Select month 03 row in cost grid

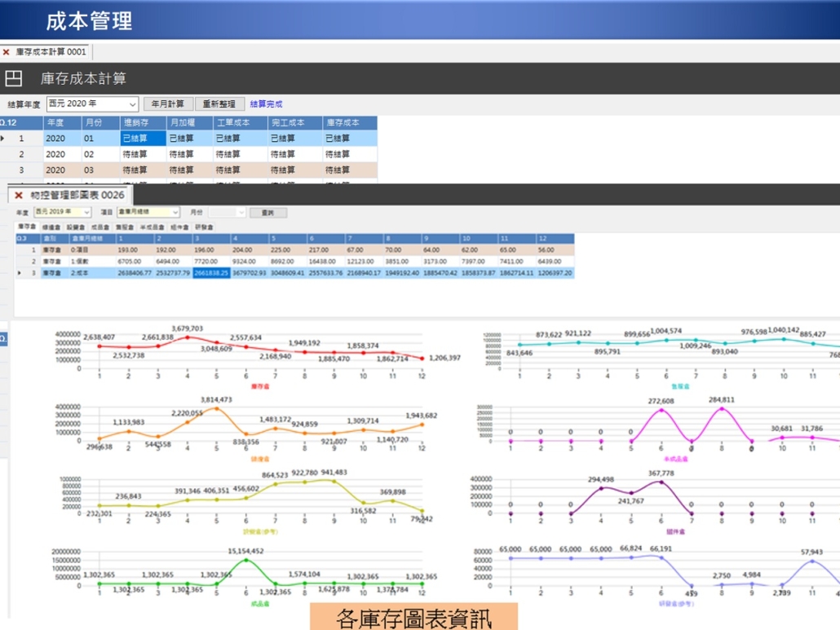[x=188, y=170]
